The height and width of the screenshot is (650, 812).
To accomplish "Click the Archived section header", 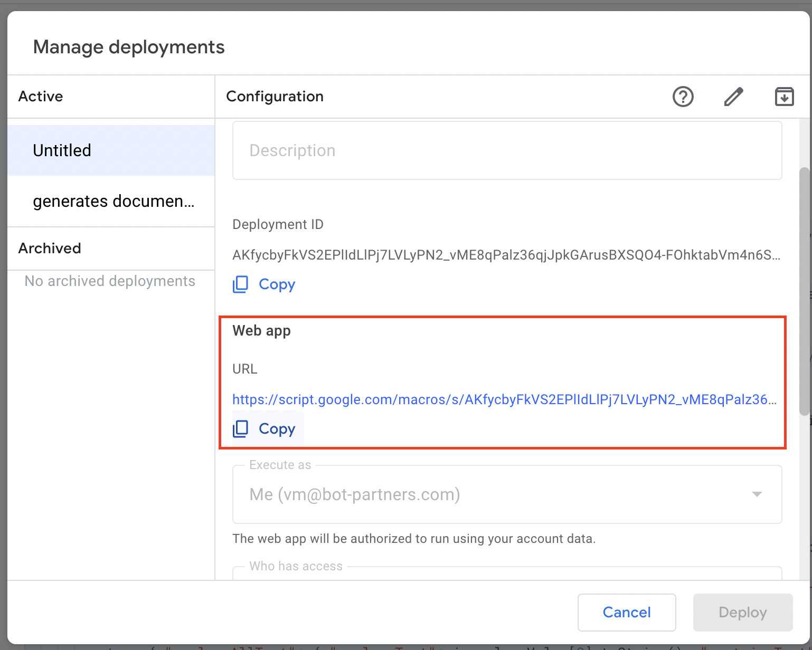I will 50,248.
